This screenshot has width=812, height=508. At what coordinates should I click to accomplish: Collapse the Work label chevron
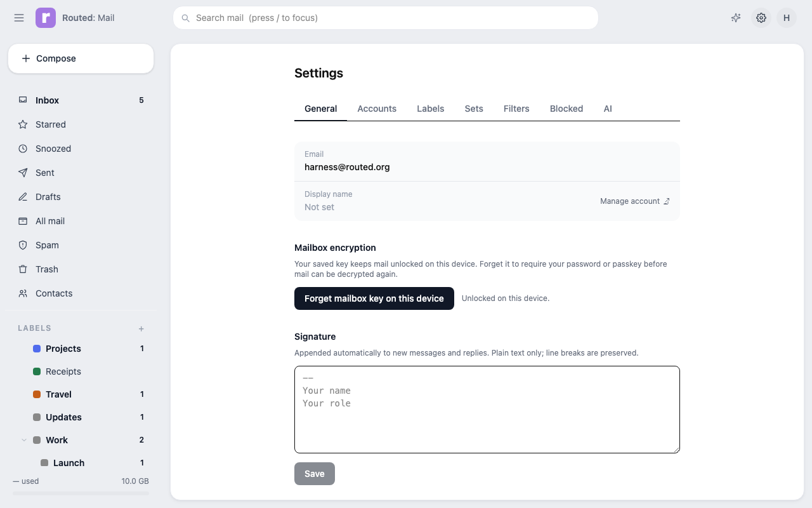(24, 440)
